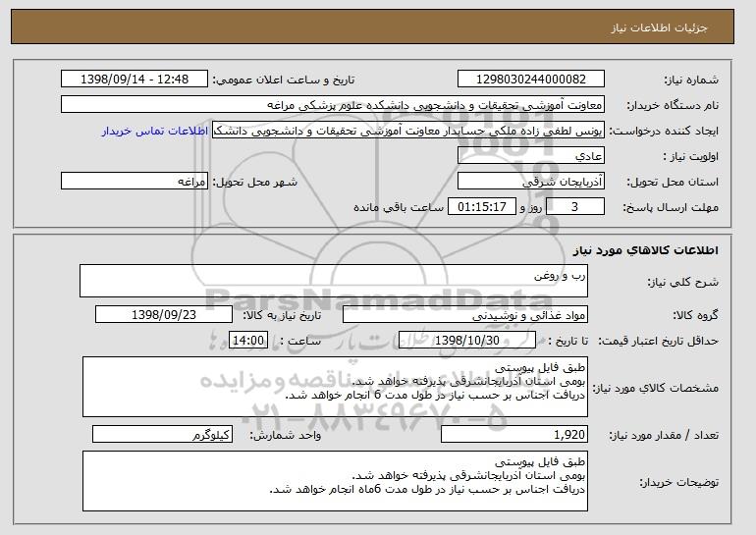Click the label توضیحات خریدار
The width and height of the screenshot is (756, 535).
click(x=678, y=482)
